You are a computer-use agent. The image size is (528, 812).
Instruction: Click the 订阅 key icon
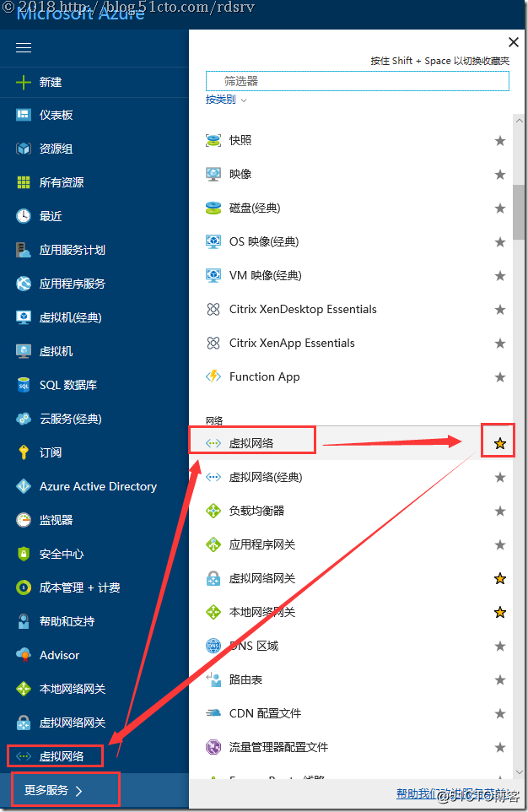tap(24, 452)
